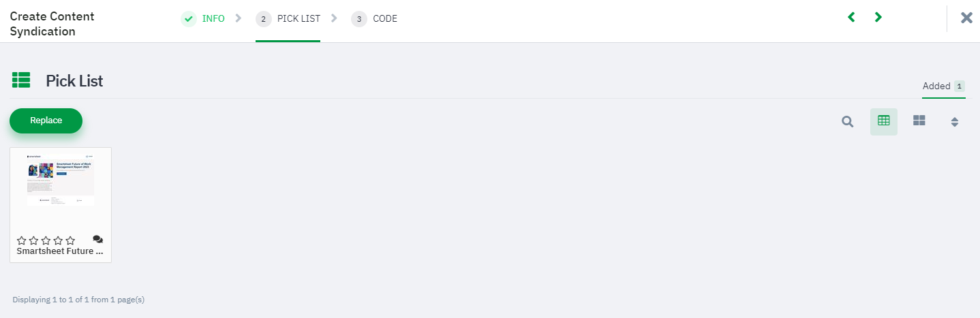Image resolution: width=980 pixels, height=318 pixels.
Task: Click the Added count badge
Action: [x=959, y=86]
